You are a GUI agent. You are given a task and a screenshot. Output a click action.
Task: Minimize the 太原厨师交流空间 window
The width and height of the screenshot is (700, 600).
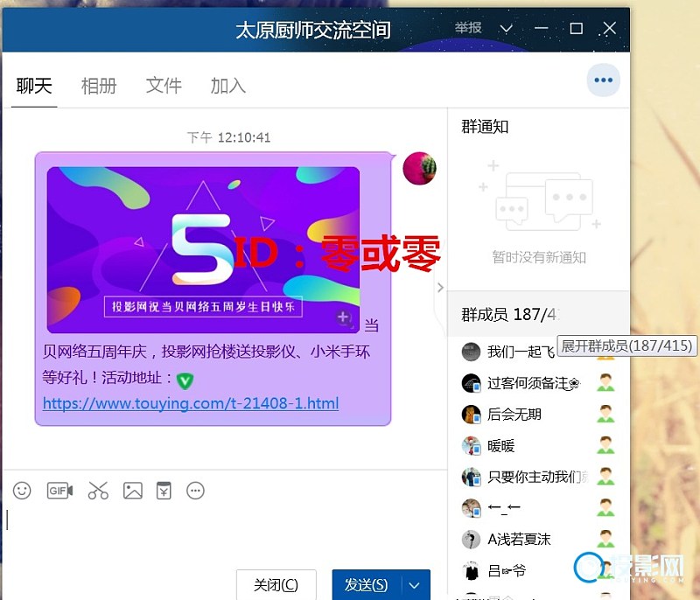pyautogui.click(x=541, y=29)
